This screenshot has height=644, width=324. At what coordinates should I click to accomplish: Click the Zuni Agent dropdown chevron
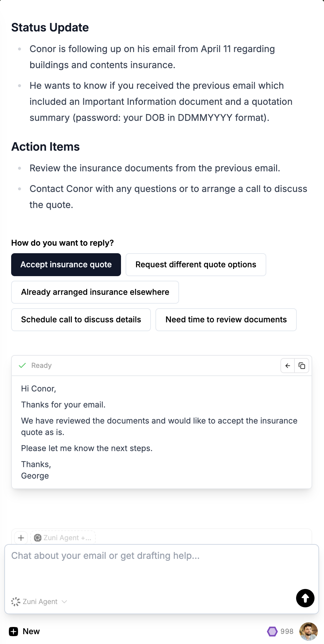pyautogui.click(x=64, y=602)
